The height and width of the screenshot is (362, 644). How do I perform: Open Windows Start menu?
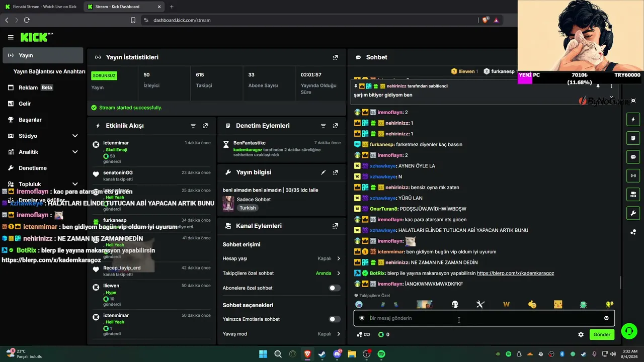(263, 354)
